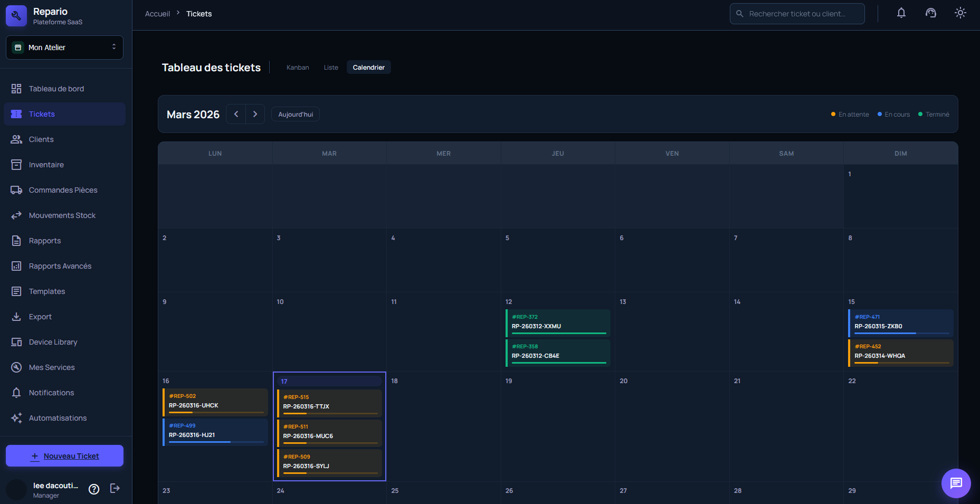Open the Mon Atelier workspace selector
Screen dimensions: 980x504
click(64, 47)
